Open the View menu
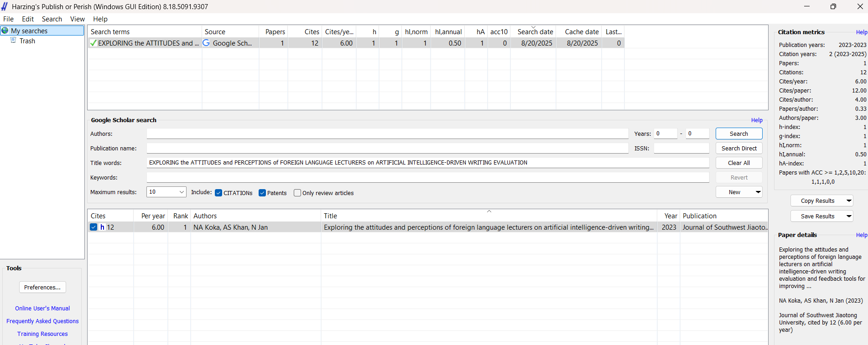Screen dimensions: 868x345 click(77, 19)
